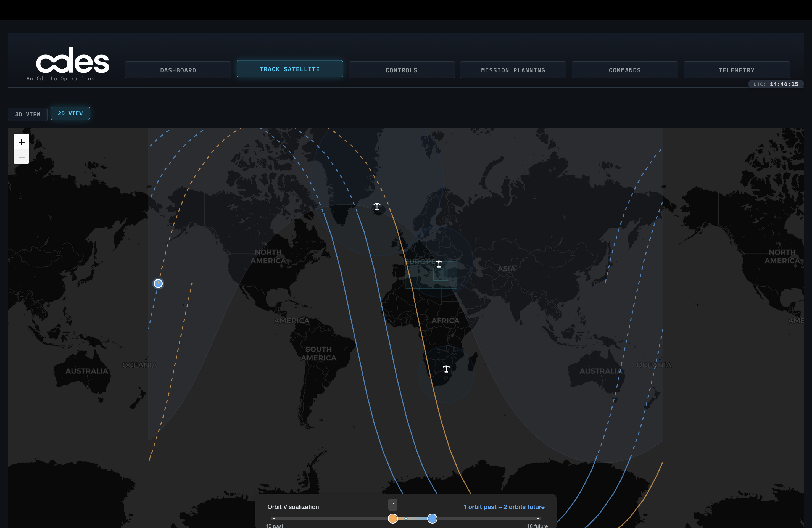Click the map zoom out minus button
The height and width of the screenshot is (528, 812).
21,157
